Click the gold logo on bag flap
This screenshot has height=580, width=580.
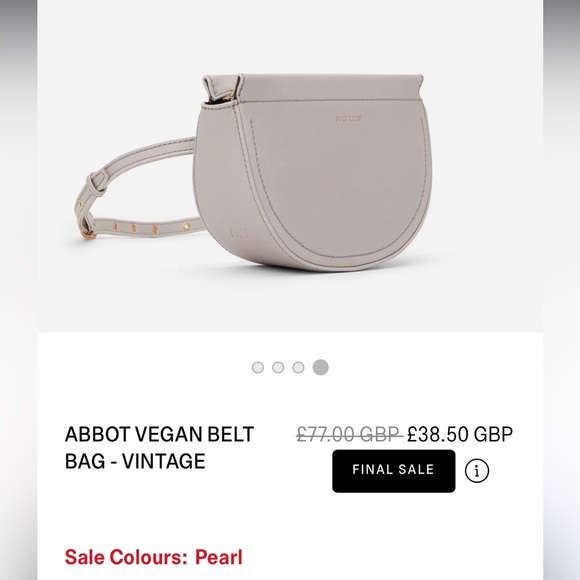[348, 118]
